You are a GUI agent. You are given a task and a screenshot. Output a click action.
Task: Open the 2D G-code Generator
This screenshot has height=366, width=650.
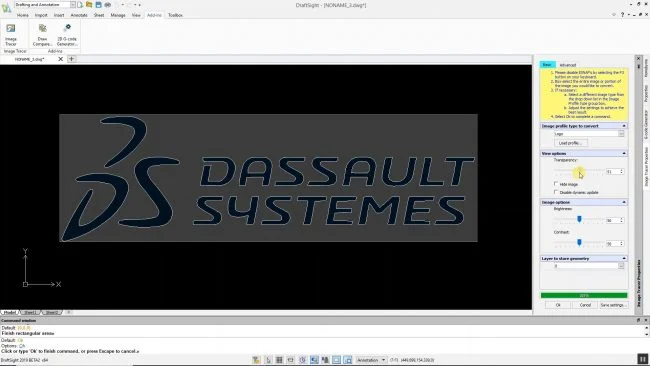pos(67,35)
